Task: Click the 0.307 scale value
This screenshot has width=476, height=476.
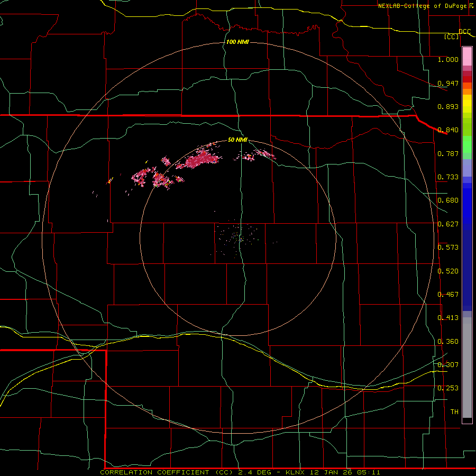Action: tap(448, 365)
